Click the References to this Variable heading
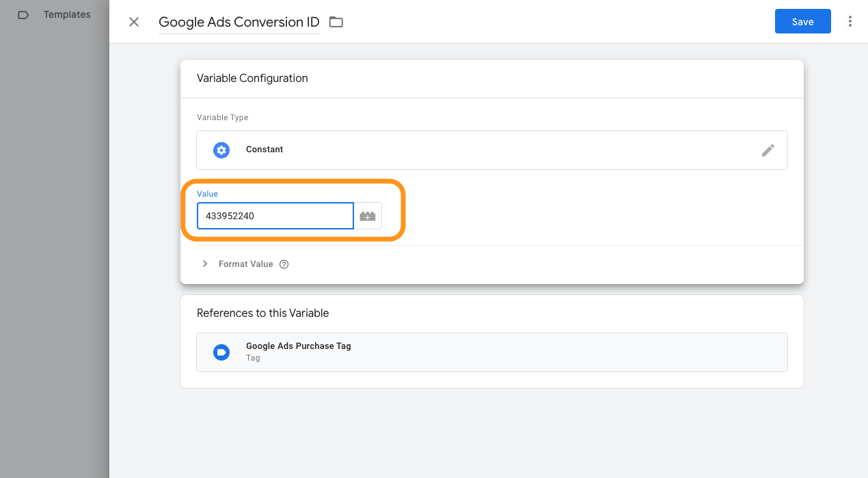The image size is (868, 478). tap(263, 313)
